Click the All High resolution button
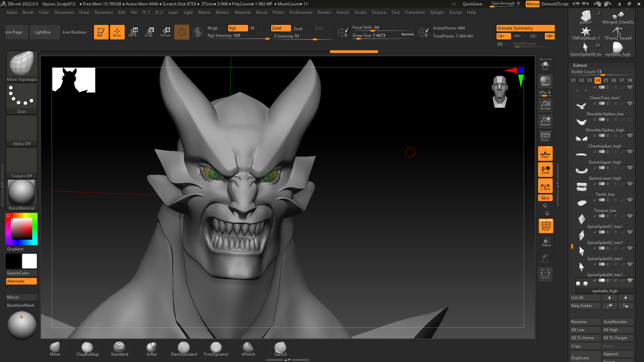 point(618,330)
